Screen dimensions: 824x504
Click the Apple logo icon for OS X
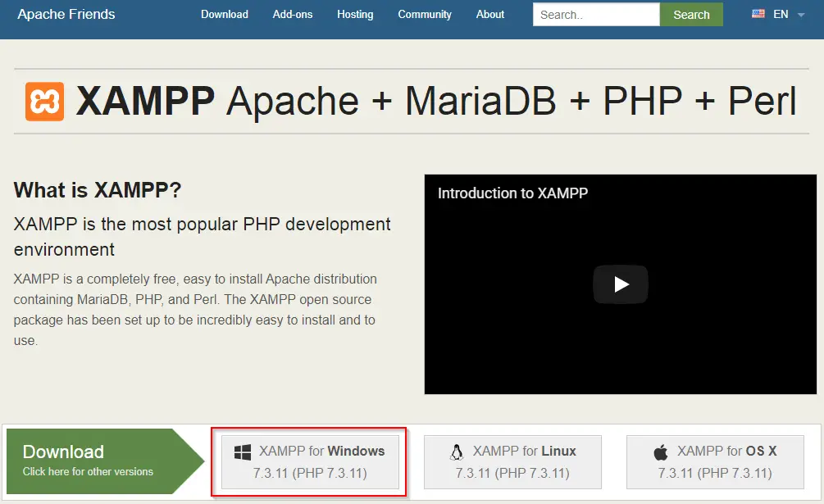click(661, 452)
